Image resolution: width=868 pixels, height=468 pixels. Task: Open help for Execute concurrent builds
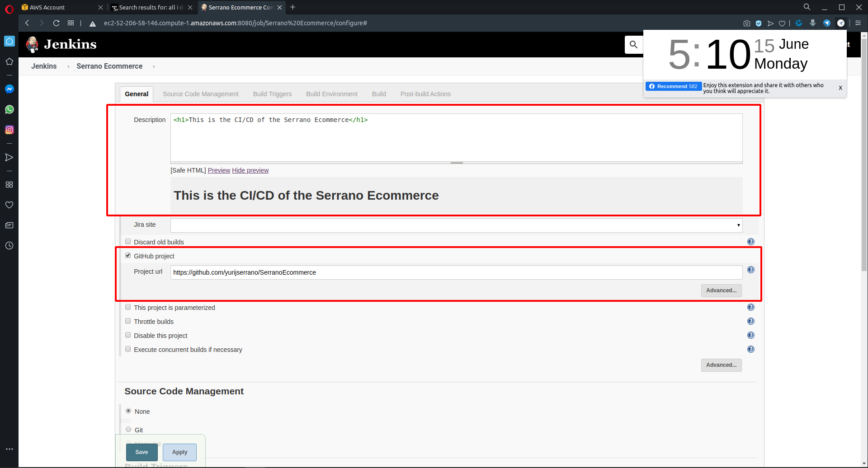(x=751, y=349)
